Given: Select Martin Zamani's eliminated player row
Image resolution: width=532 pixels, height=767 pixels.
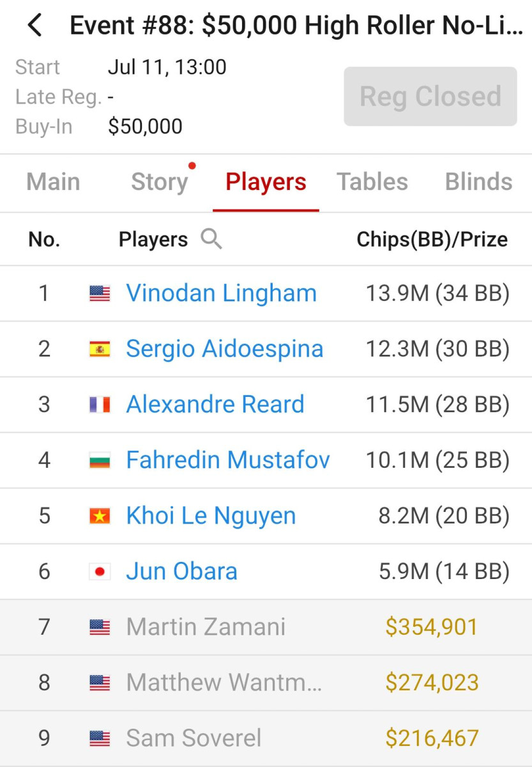Looking at the screenshot, I should pos(266,627).
